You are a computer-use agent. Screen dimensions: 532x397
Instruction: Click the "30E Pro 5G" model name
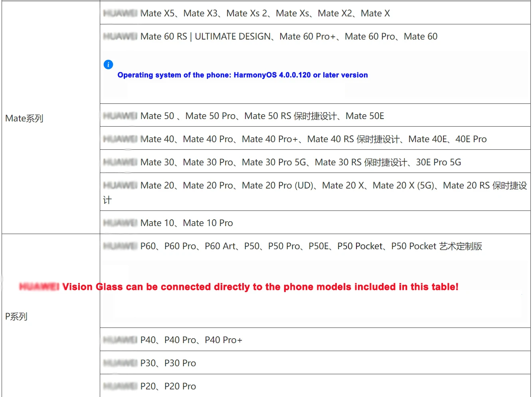click(x=439, y=162)
